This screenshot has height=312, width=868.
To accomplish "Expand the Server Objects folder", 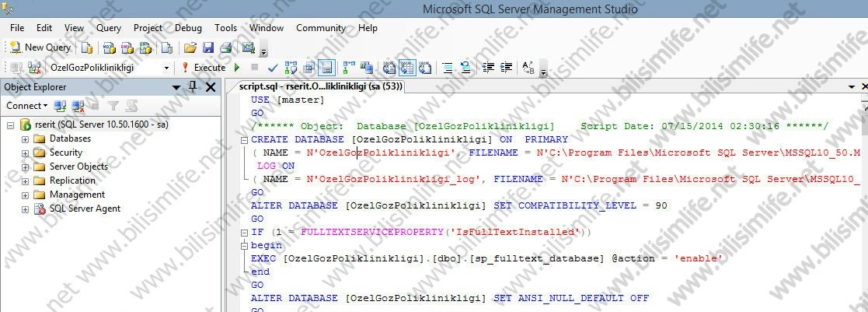I will coord(25,167).
